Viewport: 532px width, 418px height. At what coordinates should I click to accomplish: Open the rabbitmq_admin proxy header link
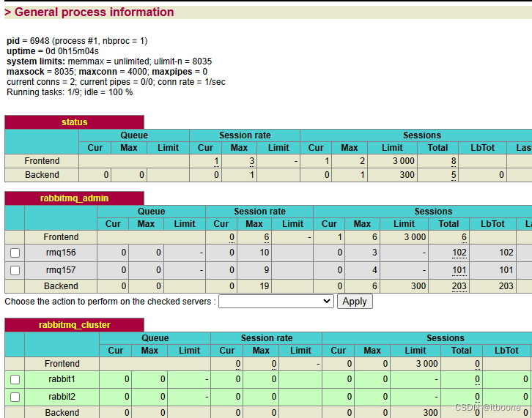point(74,198)
